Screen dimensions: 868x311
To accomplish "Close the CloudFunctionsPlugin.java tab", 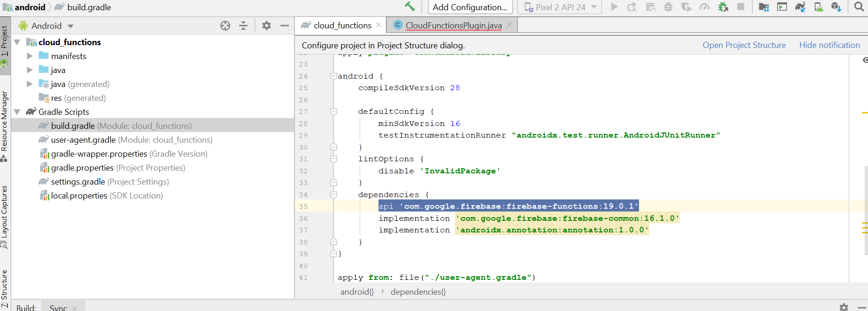I will pyautogui.click(x=510, y=25).
